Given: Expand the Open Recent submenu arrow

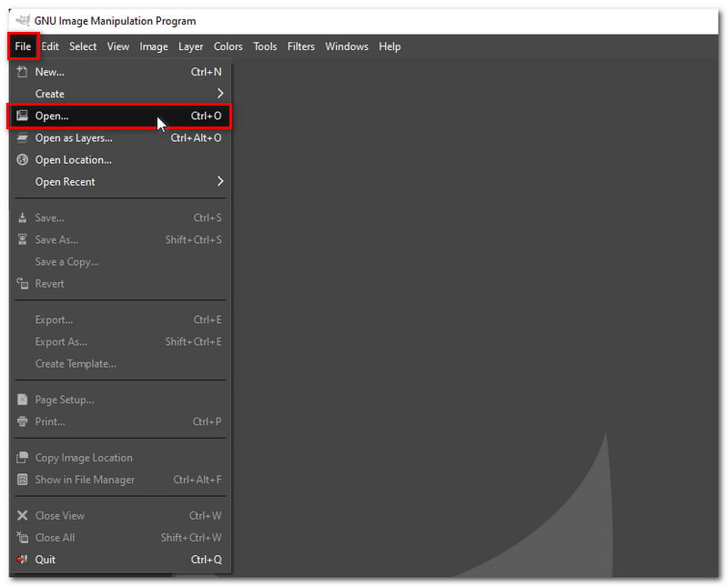Looking at the screenshot, I should pyautogui.click(x=220, y=182).
